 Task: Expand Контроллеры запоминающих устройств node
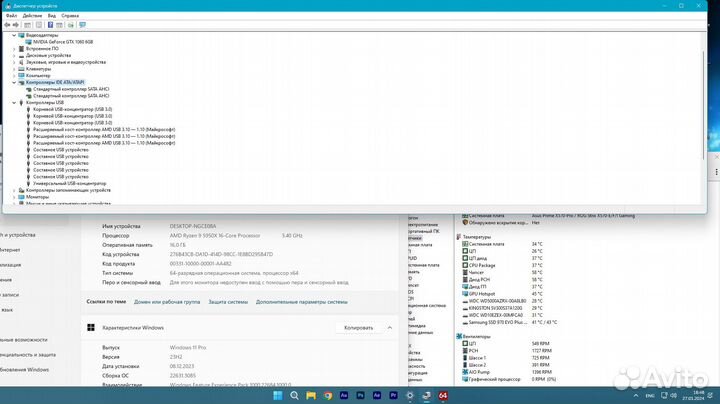(14, 190)
